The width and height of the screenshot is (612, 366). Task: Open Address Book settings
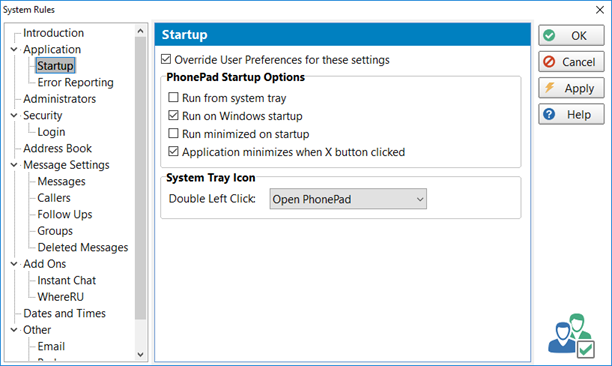tap(57, 148)
